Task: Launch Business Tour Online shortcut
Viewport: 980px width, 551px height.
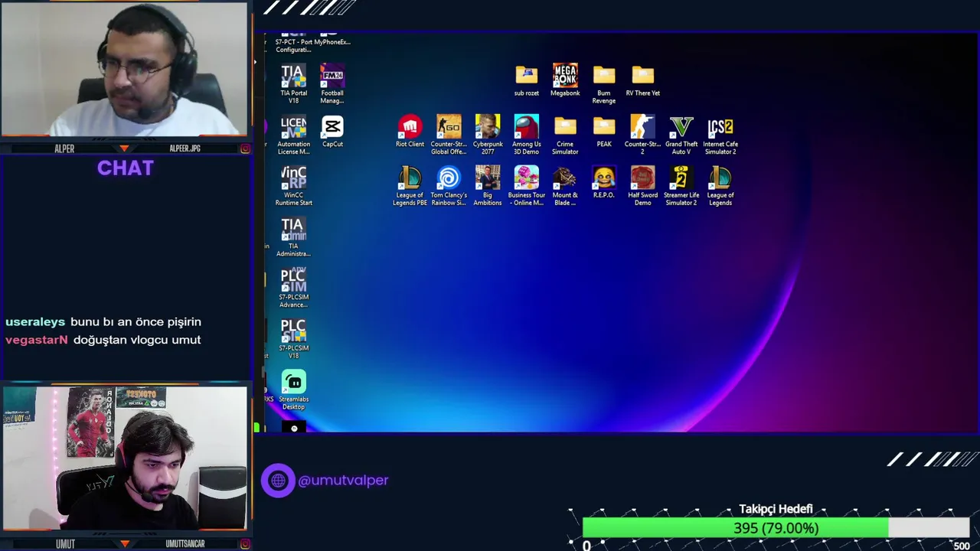Action: (x=526, y=186)
